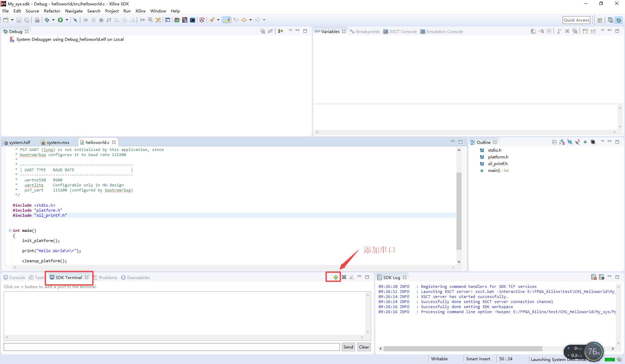Toggle Hide Fields in Outline view
The height and width of the screenshot is (364, 625).
tap(570, 142)
